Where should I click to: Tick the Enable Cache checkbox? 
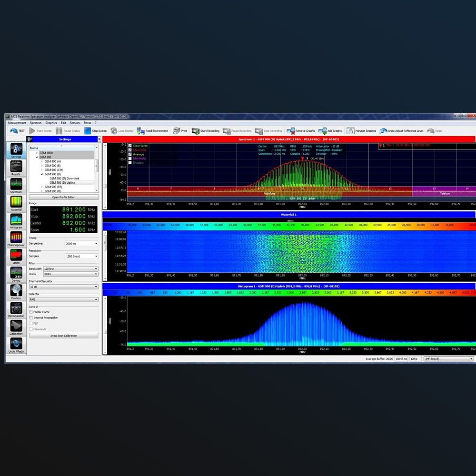(31, 312)
